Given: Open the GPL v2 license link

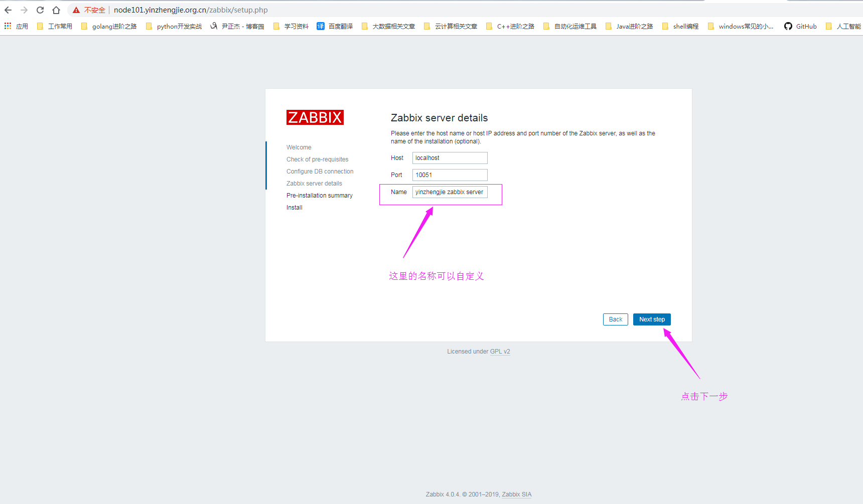Looking at the screenshot, I should 500,352.
